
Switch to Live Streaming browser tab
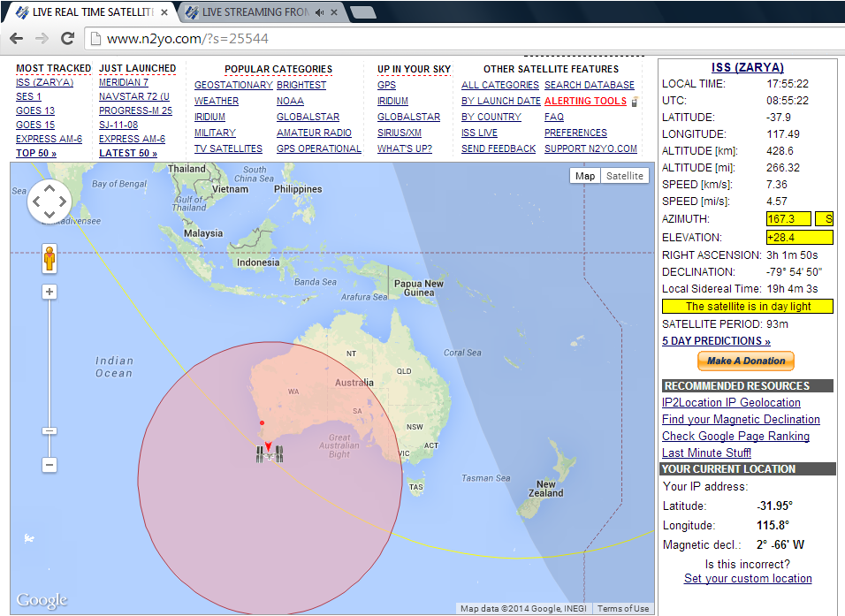coord(255,12)
